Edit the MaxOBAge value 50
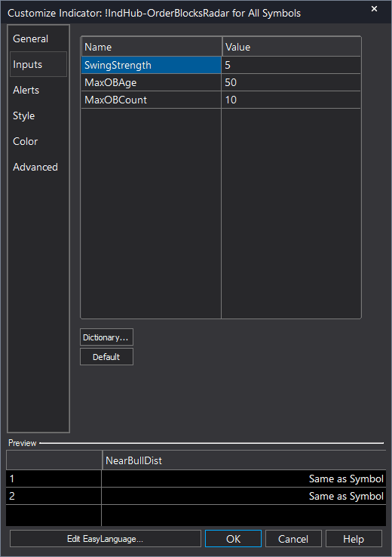392x557 pixels. coord(291,82)
